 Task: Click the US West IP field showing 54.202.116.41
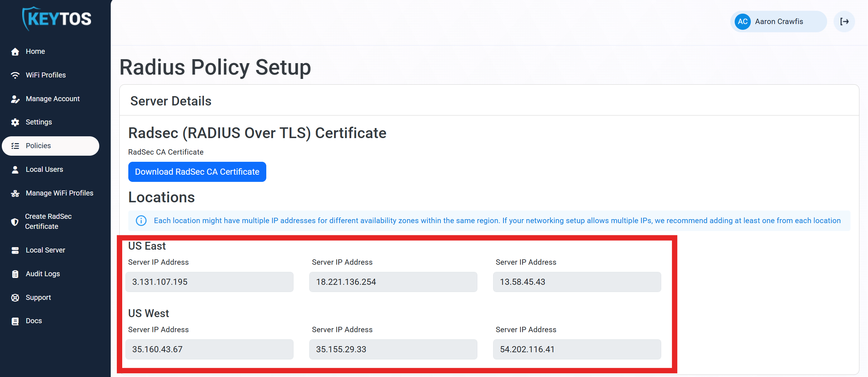tap(577, 349)
